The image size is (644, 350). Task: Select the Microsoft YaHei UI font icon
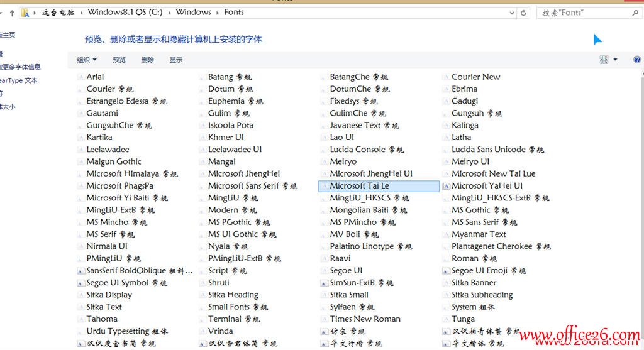click(x=446, y=186)
